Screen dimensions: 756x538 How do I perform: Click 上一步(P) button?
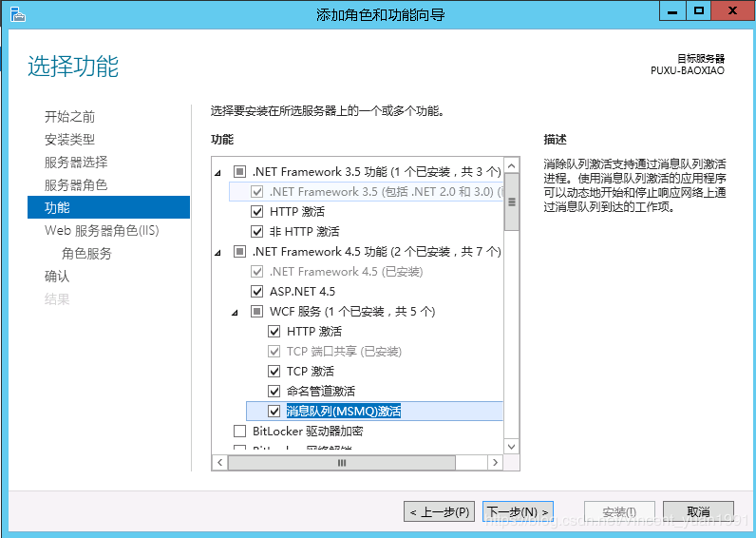(x=439, y=511)
